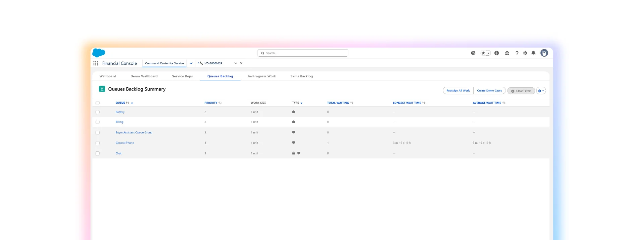Viewport: 644px width, 240px height.
Task: Close the VC-00001455 workspace tab
Action: click(241, 63)
